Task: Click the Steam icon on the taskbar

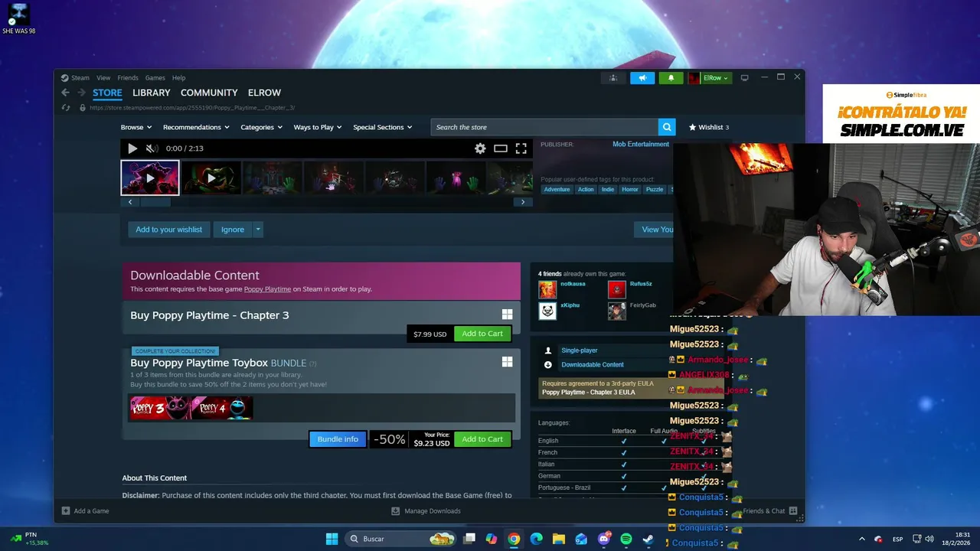Action: [x=648, y=539]
